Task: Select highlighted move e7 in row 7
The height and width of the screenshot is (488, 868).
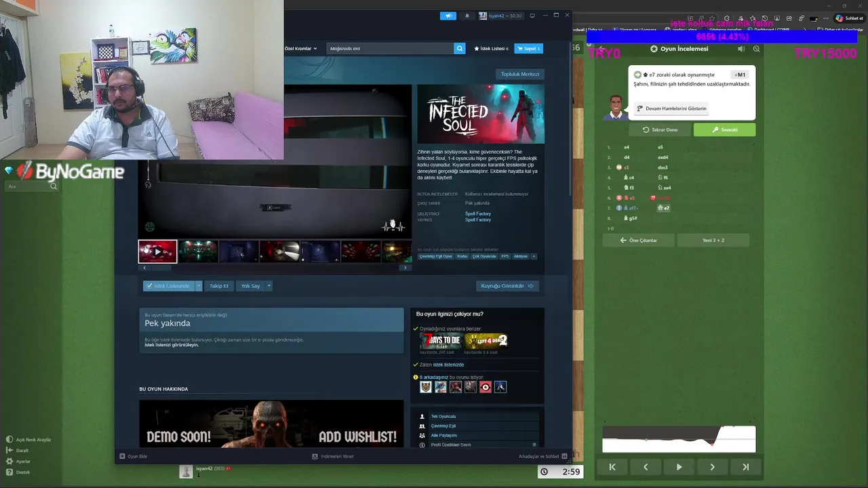Action: click(x=664, y=208)
